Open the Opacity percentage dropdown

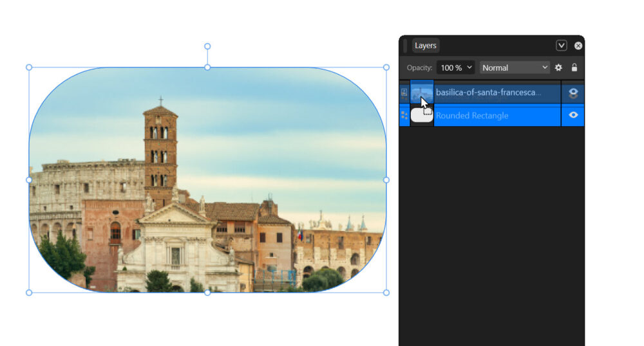[x=456, y=68]
